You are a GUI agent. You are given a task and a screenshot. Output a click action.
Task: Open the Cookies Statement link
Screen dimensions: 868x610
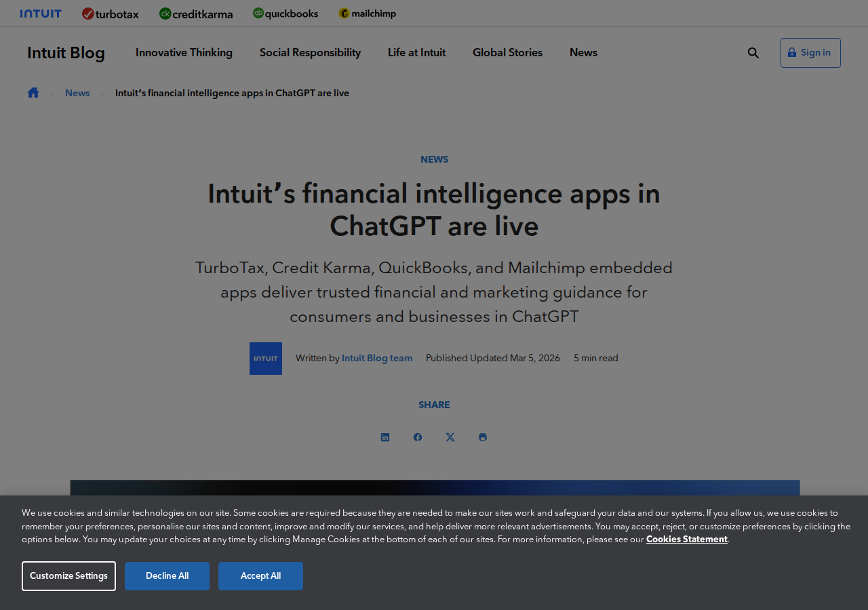687,540
